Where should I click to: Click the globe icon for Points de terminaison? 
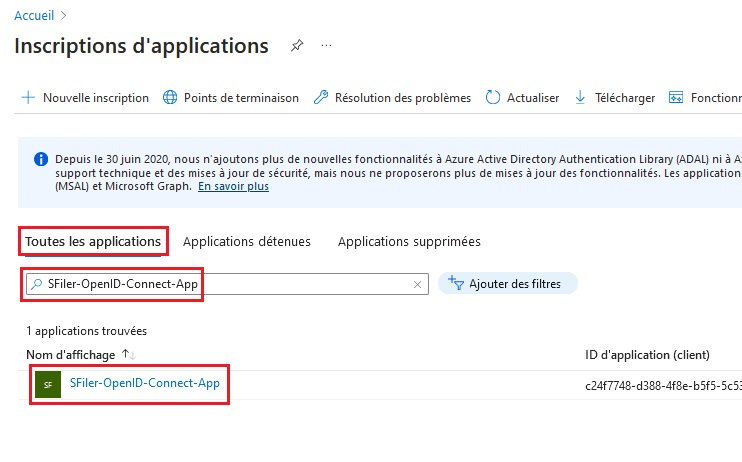pos(170,98)
